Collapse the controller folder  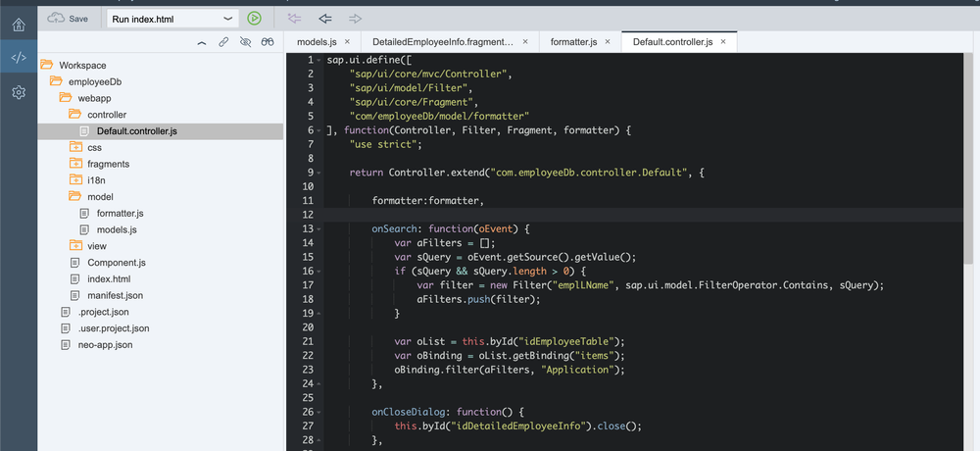(75, 114)
